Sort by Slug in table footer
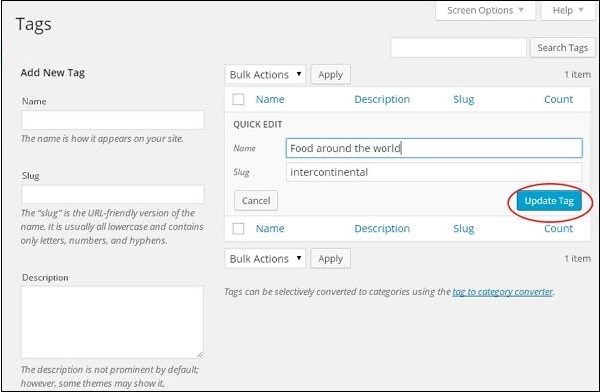The image size is (600, 392). pos(464,229)
